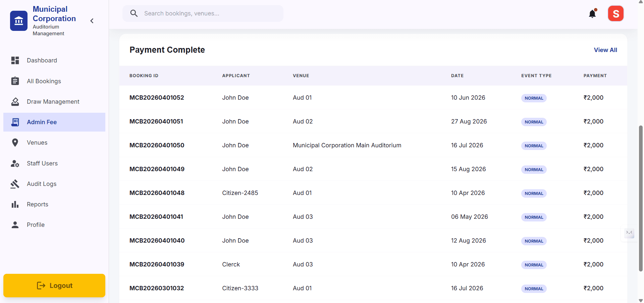
Task: Open the Dashboard menu item
Action: point(54,60)
